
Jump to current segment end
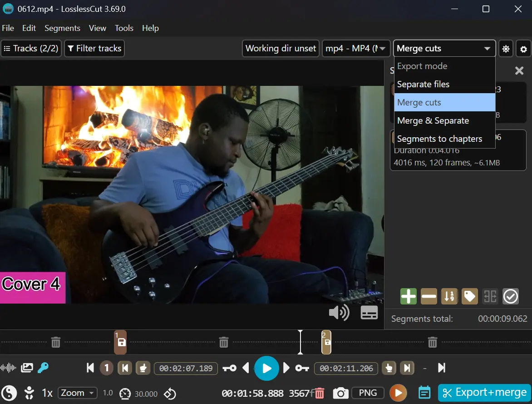coord(407,368)
